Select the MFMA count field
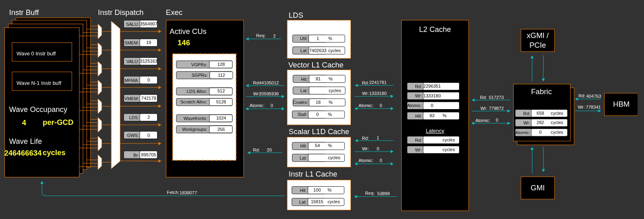Viewport: 644px width, 219px height. tap(148, 80)
